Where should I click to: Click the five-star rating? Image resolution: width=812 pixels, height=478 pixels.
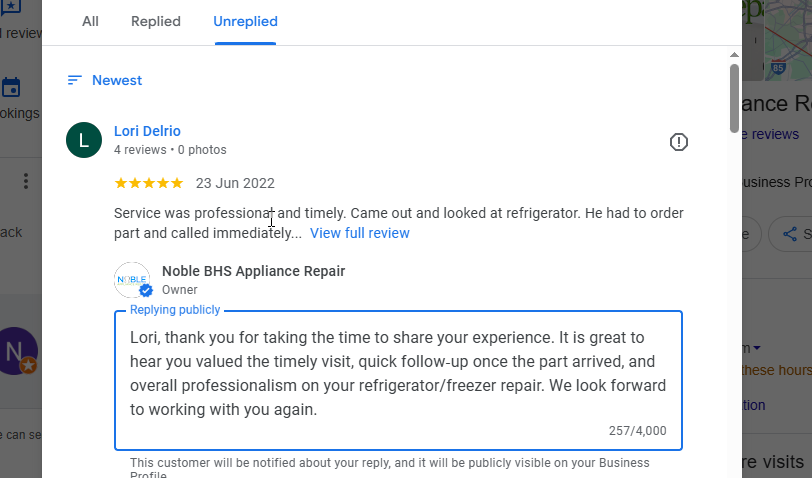coord(149,183)
